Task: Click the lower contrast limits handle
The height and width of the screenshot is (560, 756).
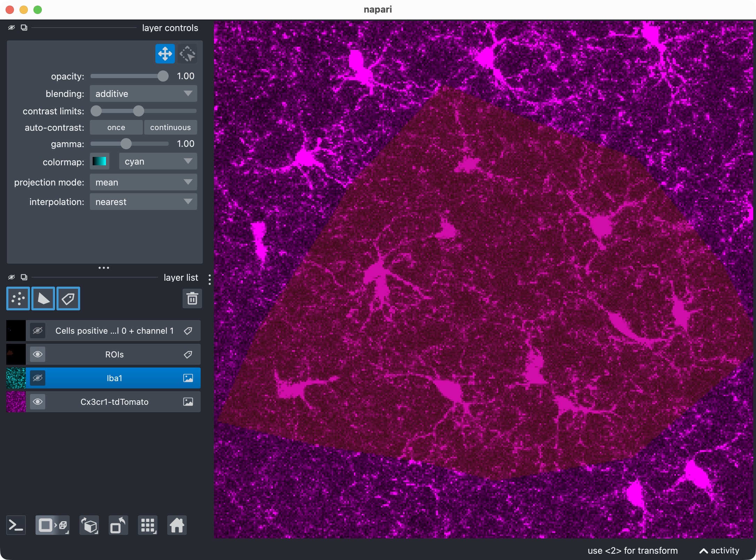Action: 96,111
